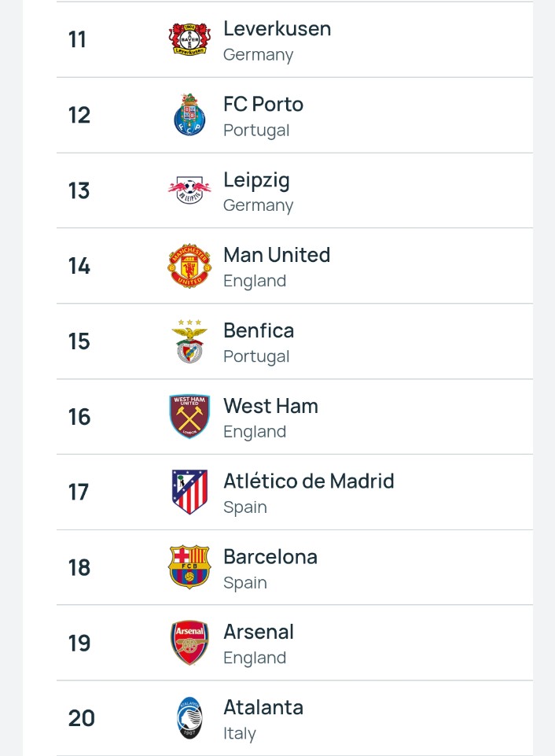Click the Bayer Leverkusen club crest
Viewport: 555px width, 756px height.
[x=189, y=39]
